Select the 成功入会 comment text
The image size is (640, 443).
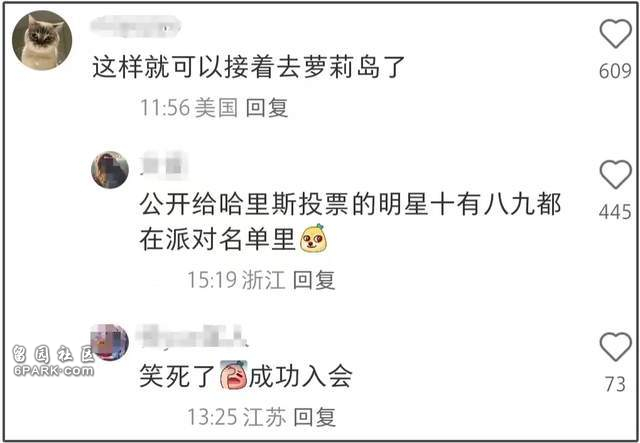coord(300,376)
